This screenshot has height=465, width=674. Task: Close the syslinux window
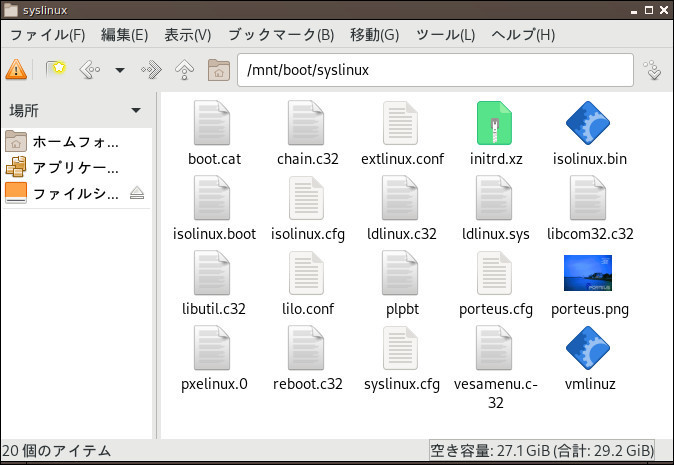click(x=664, y=10)
